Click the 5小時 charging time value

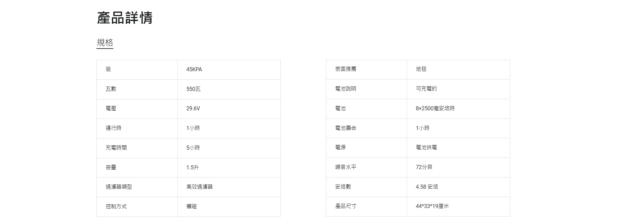pyautogui.click(x=193, y=148)
